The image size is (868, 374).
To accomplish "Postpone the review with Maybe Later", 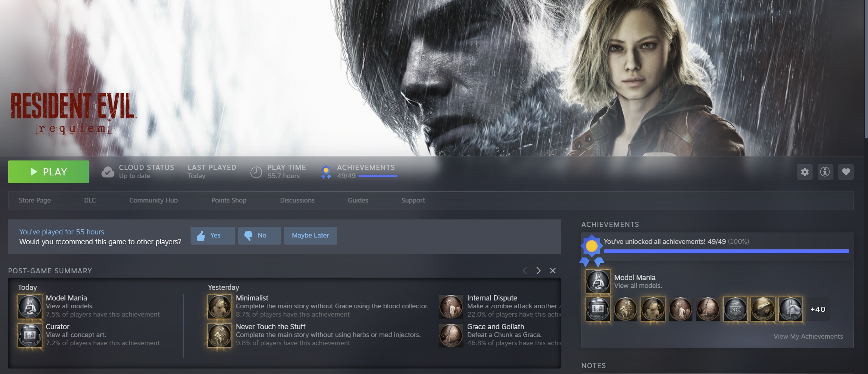I will point(310,236).
